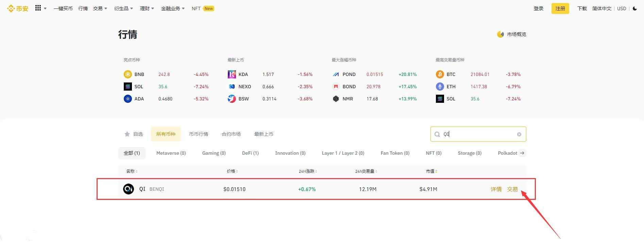
Task: Open the apps grid menu icon
Action: click(x=38, y=8)
